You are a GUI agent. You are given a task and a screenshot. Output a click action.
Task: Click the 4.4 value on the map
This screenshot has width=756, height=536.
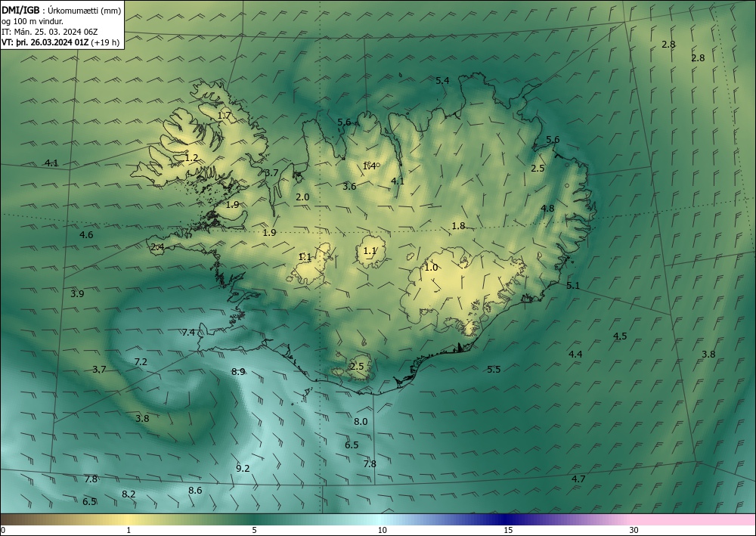(x=575, y=355)
